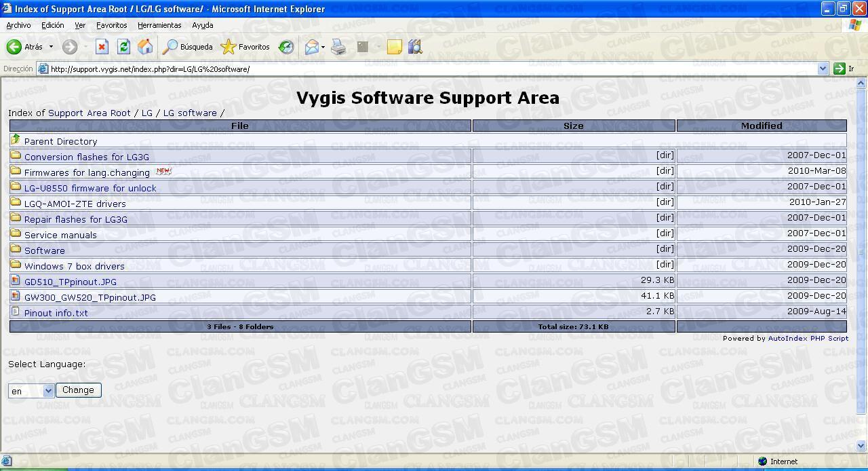
Task: Click folder icon beside Software row
Action: click(16, 249)
